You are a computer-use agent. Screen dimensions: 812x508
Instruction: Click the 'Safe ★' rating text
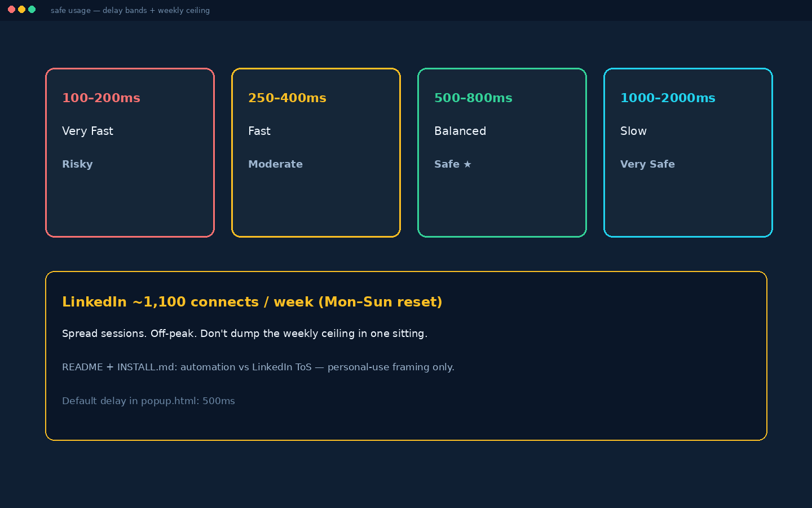click(x=453, y=164)
